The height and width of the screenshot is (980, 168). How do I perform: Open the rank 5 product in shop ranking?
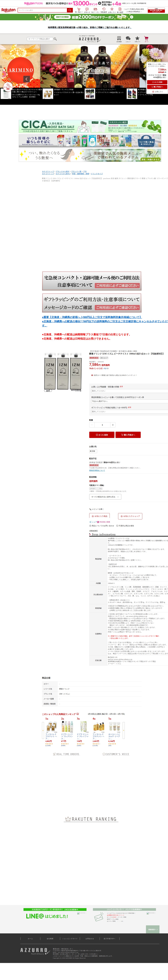115,727
